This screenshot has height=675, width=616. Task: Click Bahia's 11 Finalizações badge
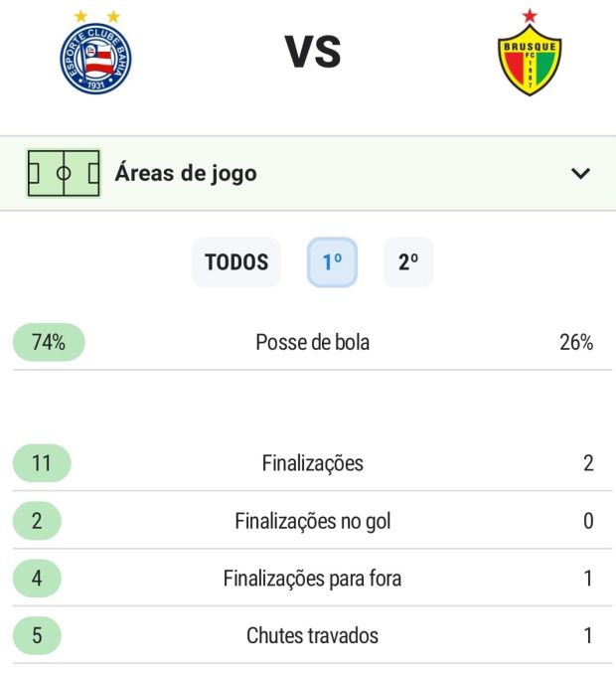click(x=42, y=463)
